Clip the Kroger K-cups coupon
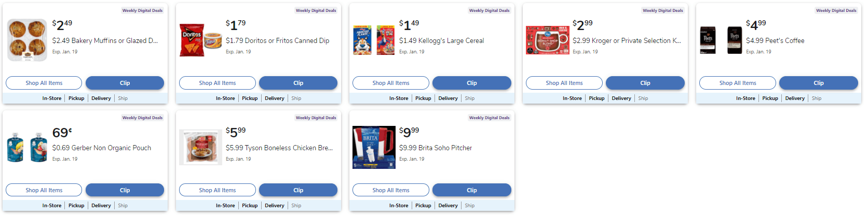868x215 pixels. click(x=645, y=83)
